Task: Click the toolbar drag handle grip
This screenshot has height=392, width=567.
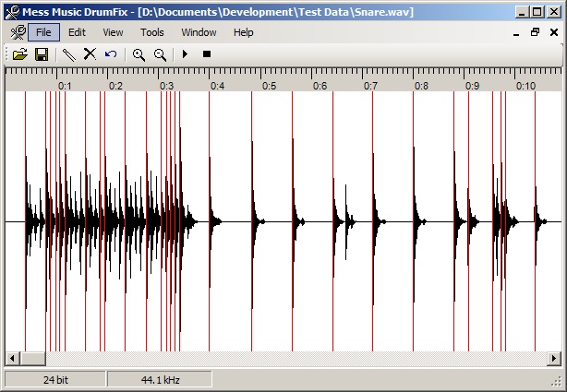Action: [x=6, y=54]
